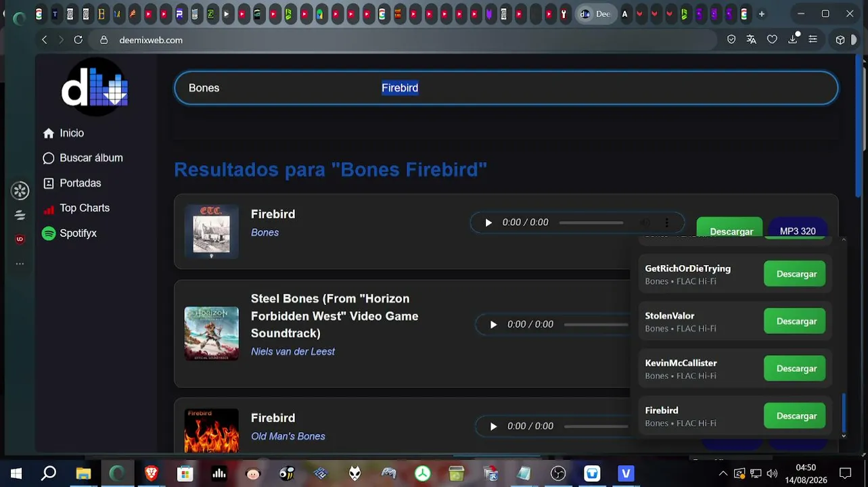Play the Firebird by Old Man's Bones preview
The width and height of the screenshot is (868, 487).
(493, 426)
